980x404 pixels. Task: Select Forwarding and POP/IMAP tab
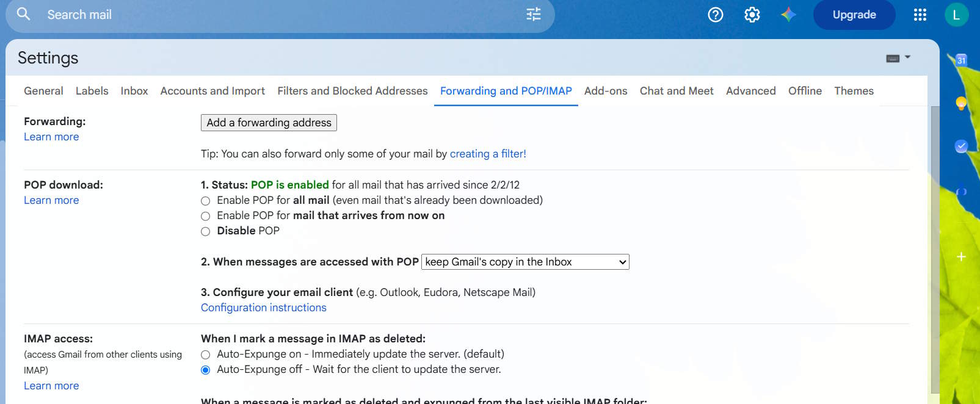(x=506, y=91)
